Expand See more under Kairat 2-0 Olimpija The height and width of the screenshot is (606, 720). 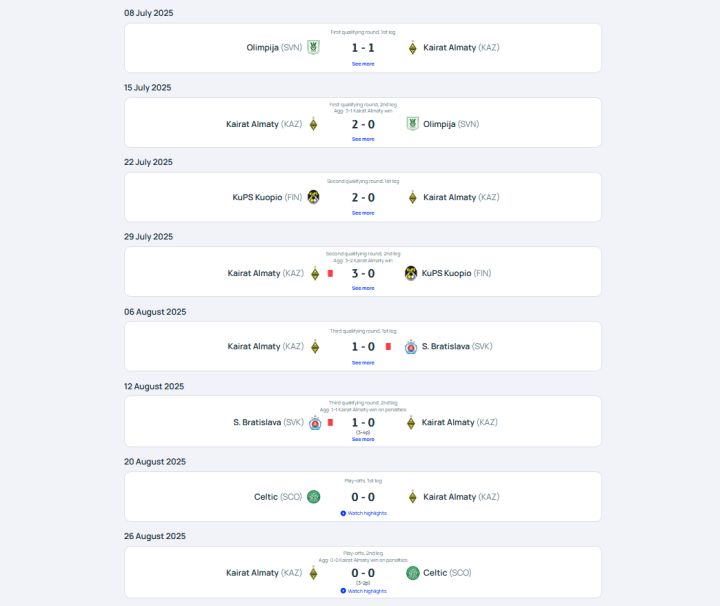point(363,139)
